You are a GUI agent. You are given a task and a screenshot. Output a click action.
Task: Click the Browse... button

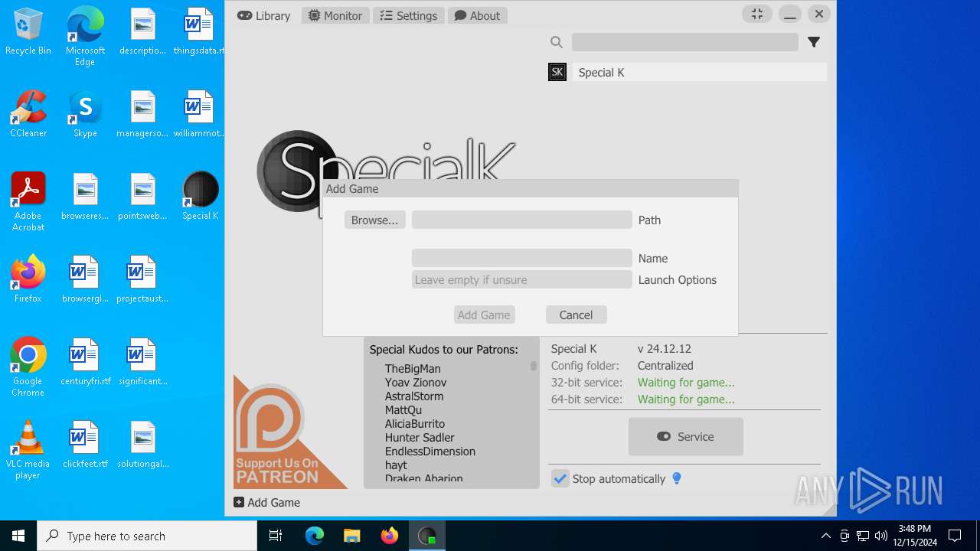pos(374,220)
